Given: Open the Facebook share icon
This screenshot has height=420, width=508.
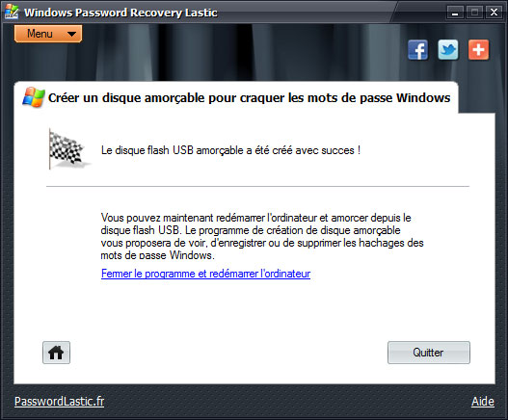Looking at the screenshot, I should click(417, 50).
